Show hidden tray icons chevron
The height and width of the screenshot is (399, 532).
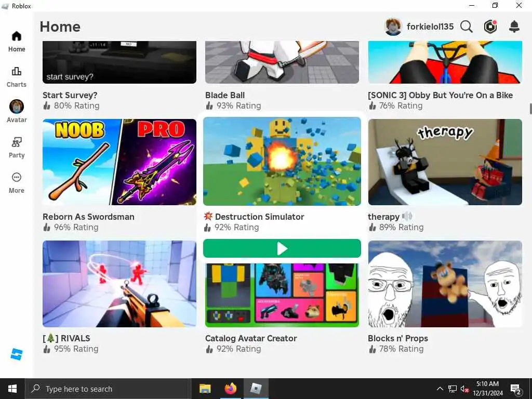[440, 389]
